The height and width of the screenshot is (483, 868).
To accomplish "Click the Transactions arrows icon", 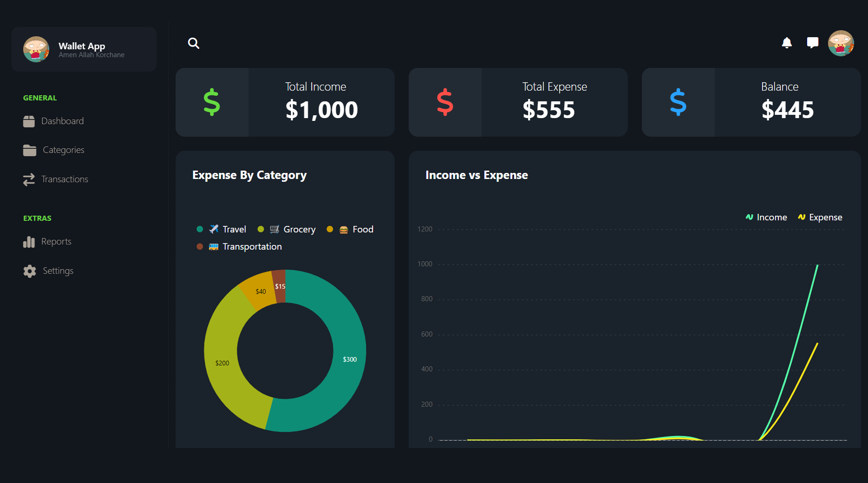I will [x=29, y=179].
